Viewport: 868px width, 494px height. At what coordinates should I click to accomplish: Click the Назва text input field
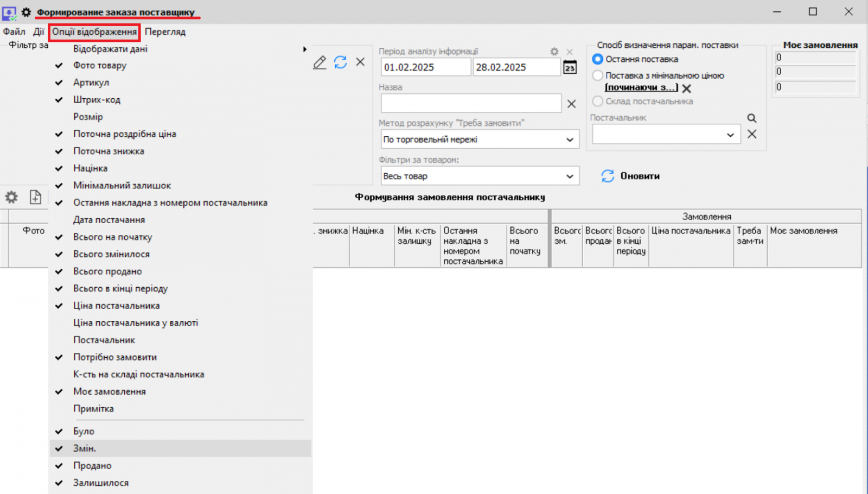coord(470,103)
